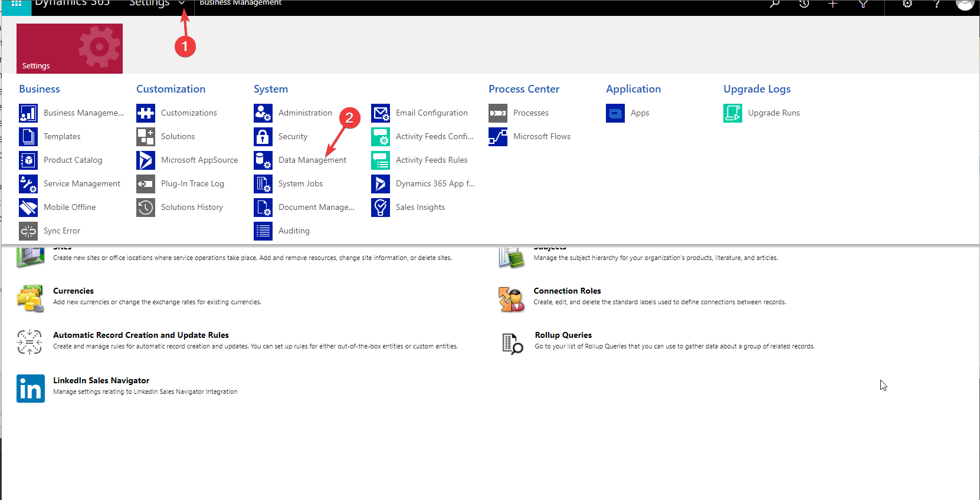Image resolution: width=980 pixels, height=500 pixels.
Task: Open the Rollup Queries link
Action: tap(563, 335)
